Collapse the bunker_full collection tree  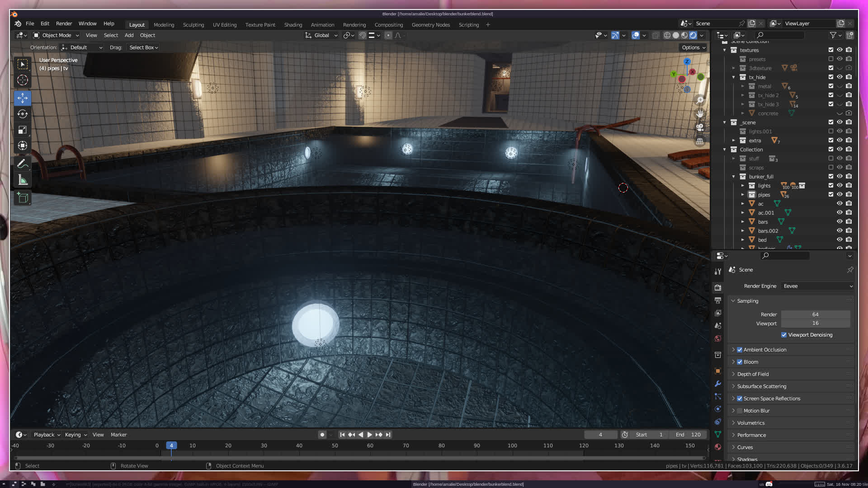click(733, 177)
